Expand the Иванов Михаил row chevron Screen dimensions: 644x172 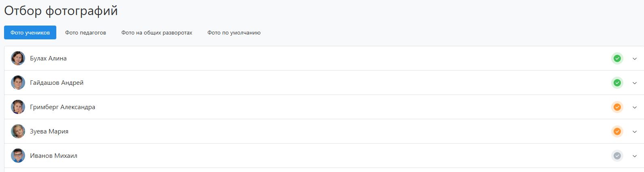(634, 156)
